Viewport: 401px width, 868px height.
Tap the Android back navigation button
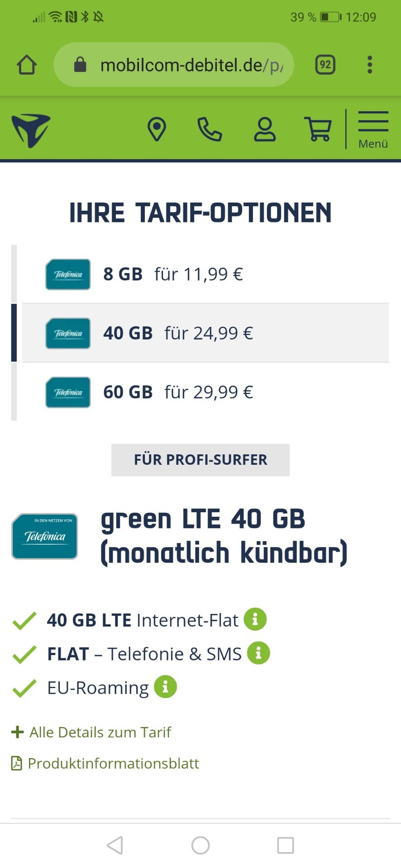pos(115,845)
